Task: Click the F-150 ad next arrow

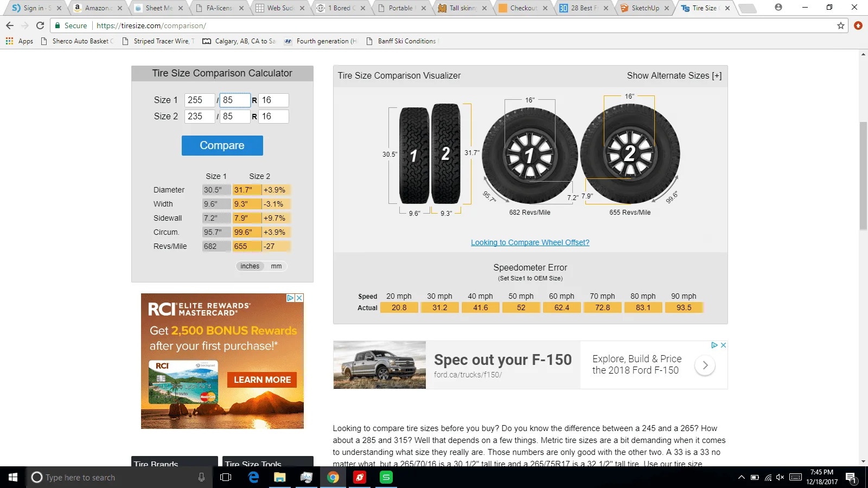Action: click(x=705, y=365)
